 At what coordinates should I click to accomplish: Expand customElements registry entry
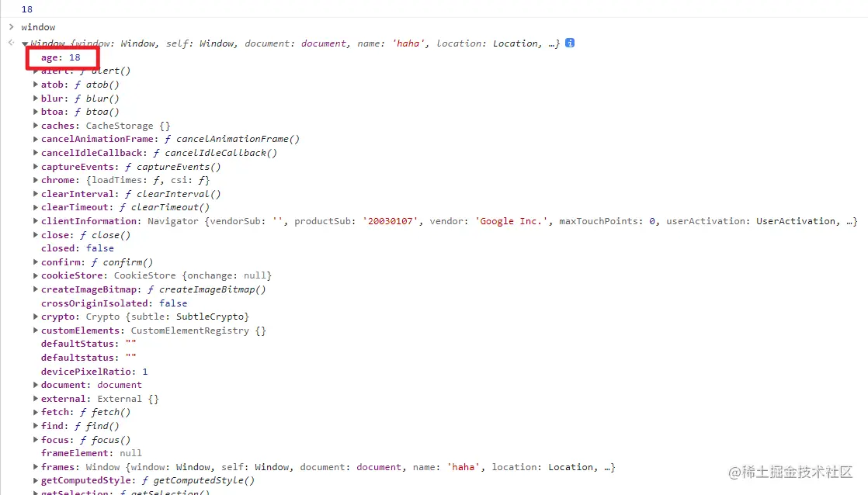tap(36, 331)
